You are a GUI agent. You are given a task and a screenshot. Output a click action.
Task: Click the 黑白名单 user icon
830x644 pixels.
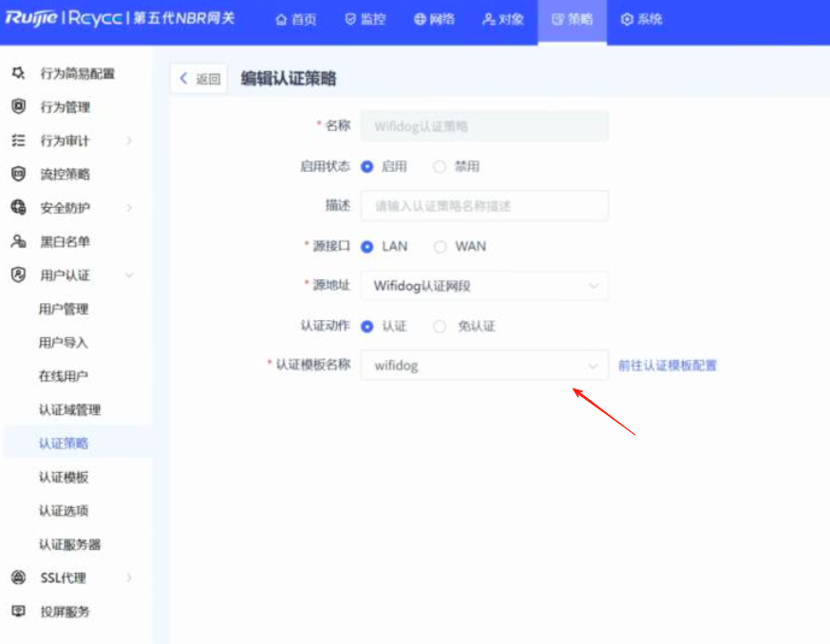pos(18,242)
